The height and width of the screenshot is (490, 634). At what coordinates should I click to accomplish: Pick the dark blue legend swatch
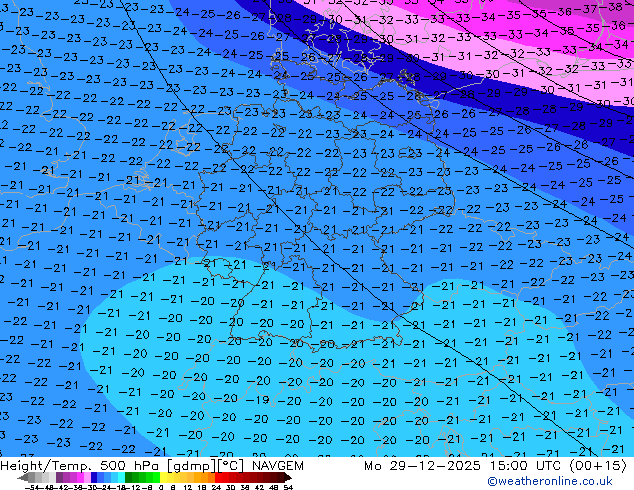pos(94,478)
